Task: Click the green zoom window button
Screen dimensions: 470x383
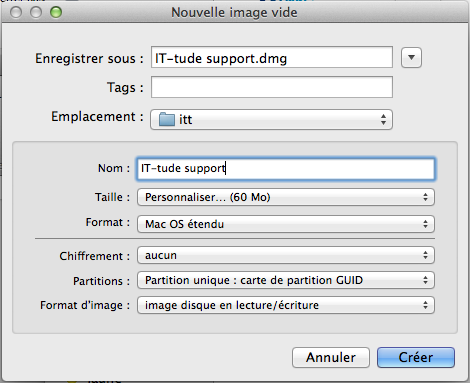Action: [56, 12]
